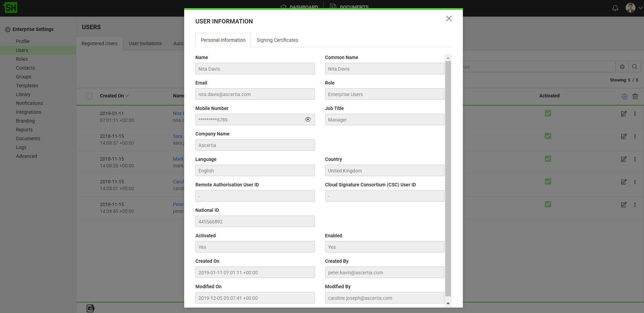Open three-dot menu for last user row
This screenshot has width=644, height=313.
(x=635, y=205)
